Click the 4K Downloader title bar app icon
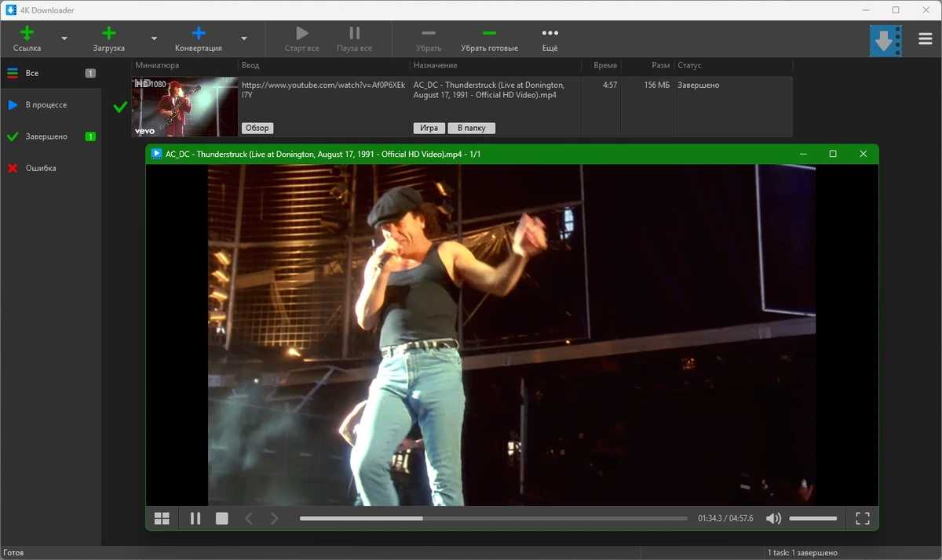 click(x=11, y=10)
